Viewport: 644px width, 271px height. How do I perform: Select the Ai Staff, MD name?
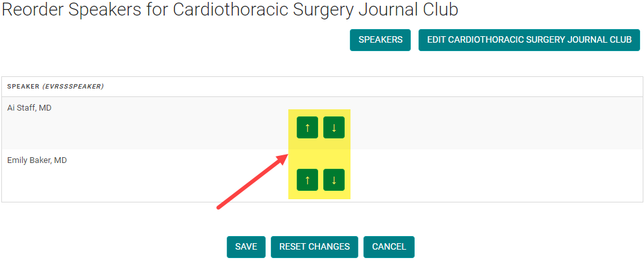click(x=29, y=108)
